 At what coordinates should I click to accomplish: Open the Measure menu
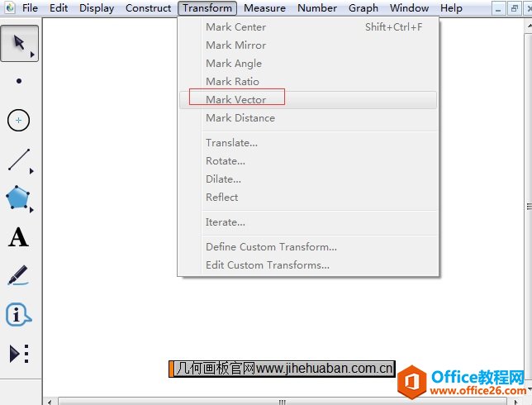pyautogui.click(x=264, y=7)
